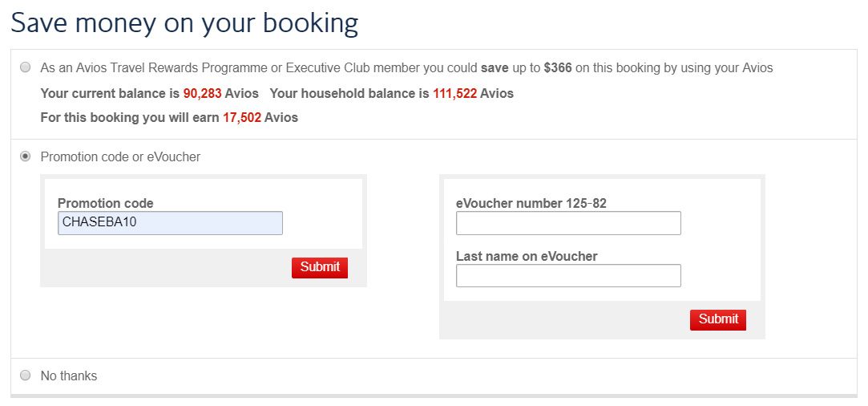
Task: Click the Save money on your booking heading
Action: pos(184,22)
